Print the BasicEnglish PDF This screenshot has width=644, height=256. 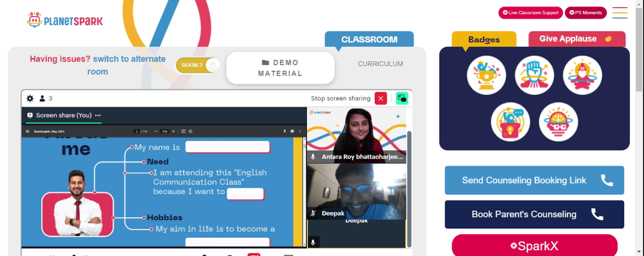coord(292,132)
